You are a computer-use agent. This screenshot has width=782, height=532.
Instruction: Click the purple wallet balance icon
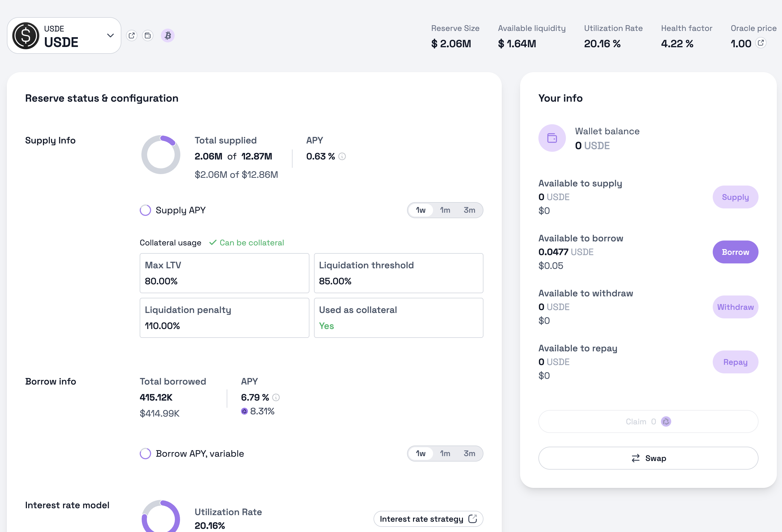[x=552, y=138]
